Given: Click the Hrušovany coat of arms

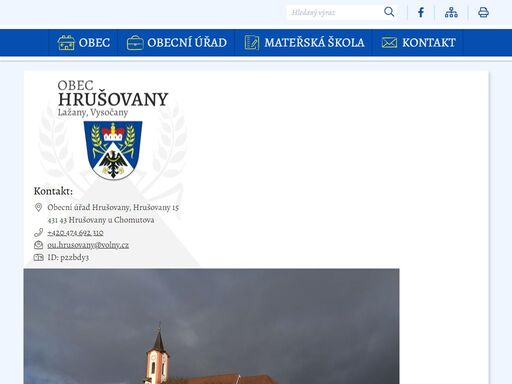Looking at the screenshot, I should point(113,150).
